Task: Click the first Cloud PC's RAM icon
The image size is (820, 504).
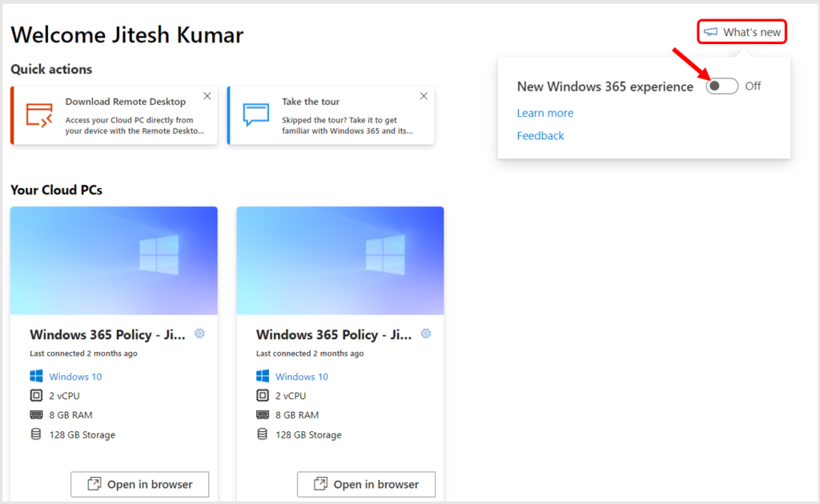Action: coord(36,414)
